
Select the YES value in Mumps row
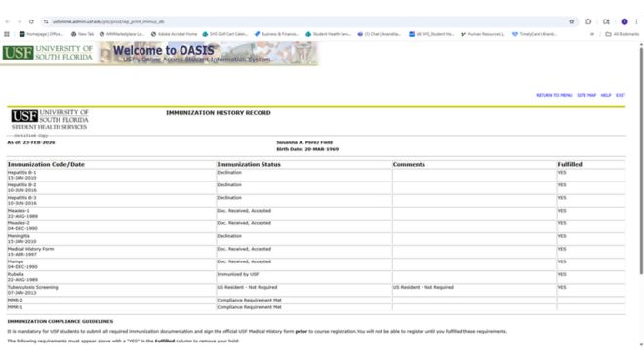[562, 261]
